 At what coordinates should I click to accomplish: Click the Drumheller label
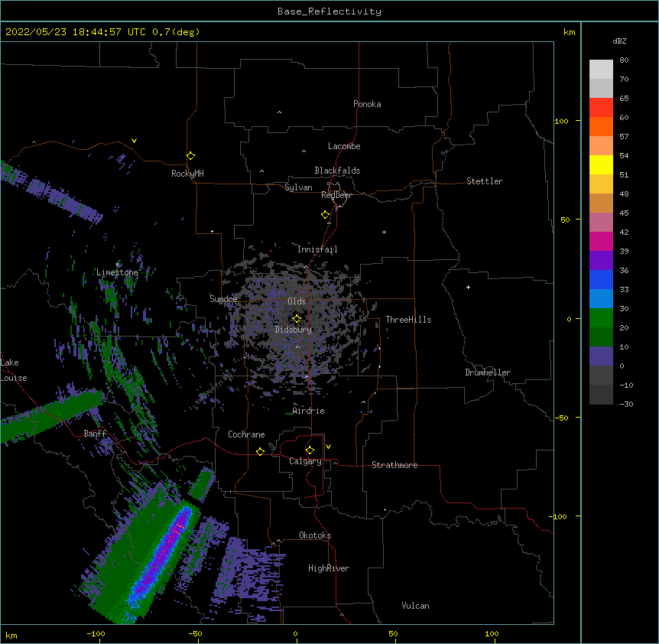tap(488, 372)
